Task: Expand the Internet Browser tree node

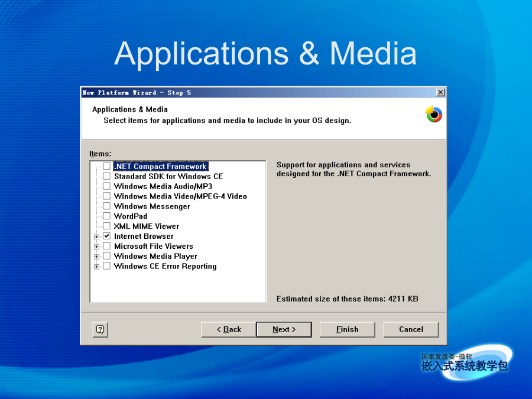Action: pos(97,237)
